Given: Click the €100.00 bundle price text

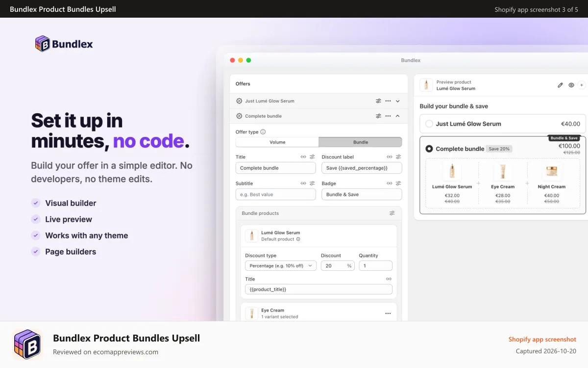Looking at the screenshot, I should pyautogui.click(x=569, y=146).
